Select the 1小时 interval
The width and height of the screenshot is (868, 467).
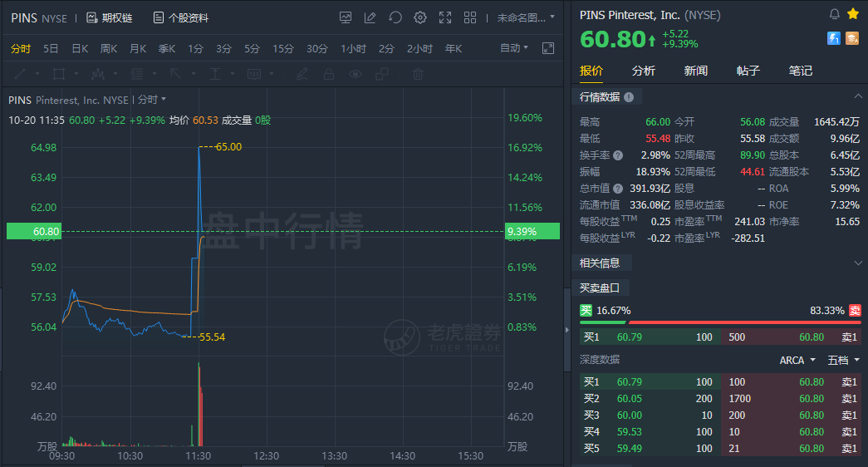(353, 49)
